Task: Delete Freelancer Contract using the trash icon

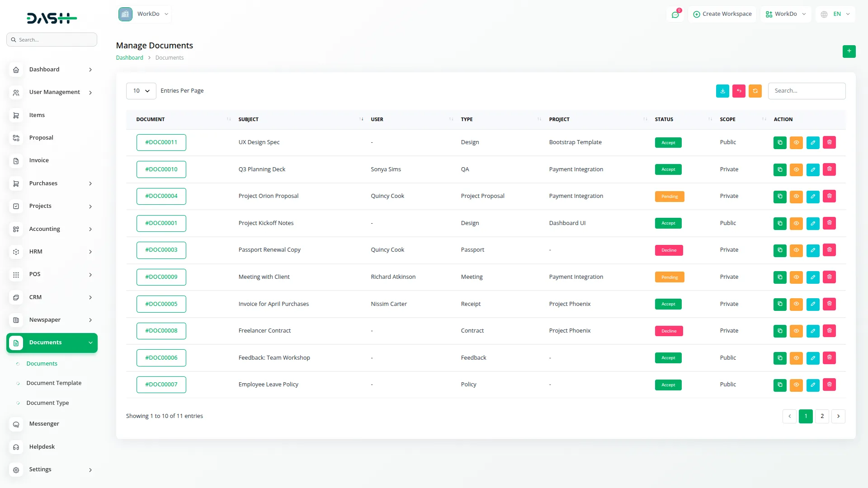Action: click(x=829, y=331)
